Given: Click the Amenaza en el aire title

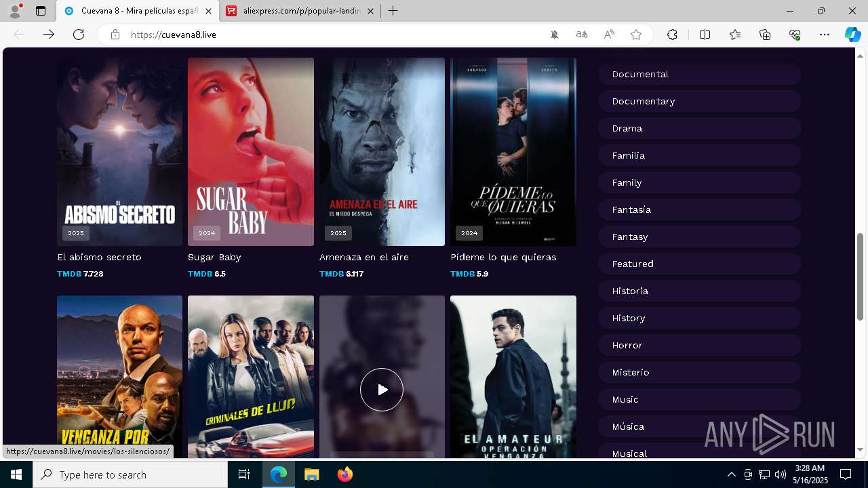Looking at the screenshot, I should point(364,257).
